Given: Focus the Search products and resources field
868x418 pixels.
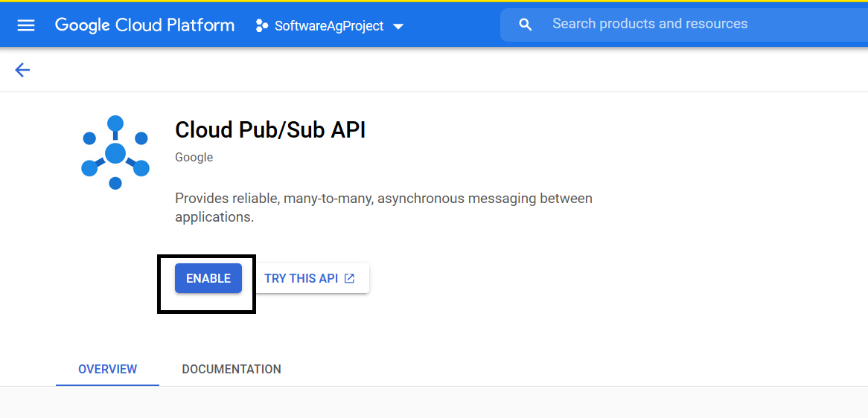Looking at the screenshot, I should [x=684, y=25].
